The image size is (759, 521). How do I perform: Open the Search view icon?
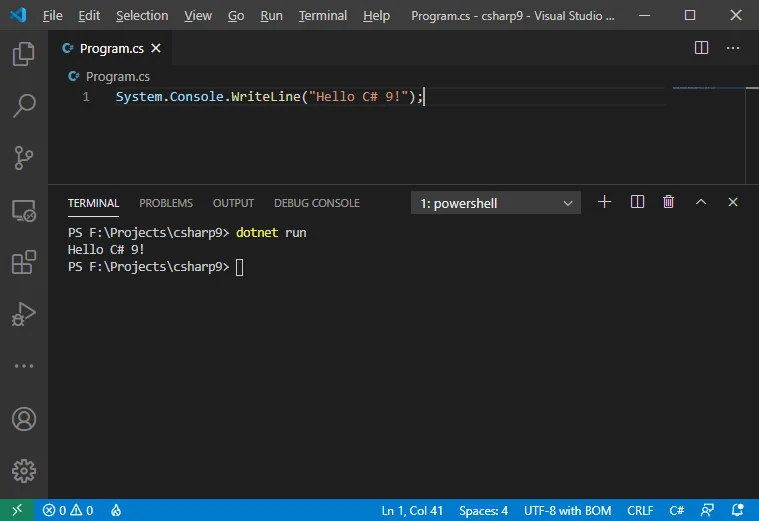point(23,105)
